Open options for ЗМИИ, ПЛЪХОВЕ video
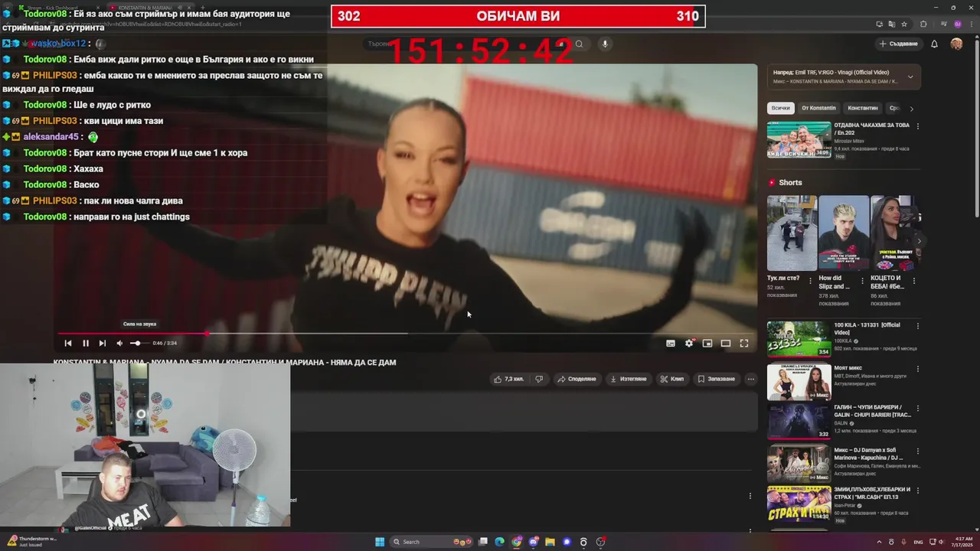Viewport: 980px width, 551px height. click(918, 490)
